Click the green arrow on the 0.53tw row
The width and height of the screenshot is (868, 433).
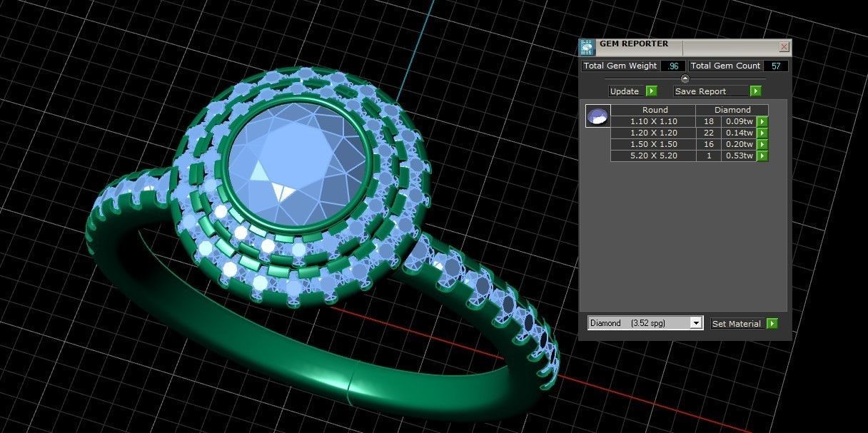tap(762, 156)
